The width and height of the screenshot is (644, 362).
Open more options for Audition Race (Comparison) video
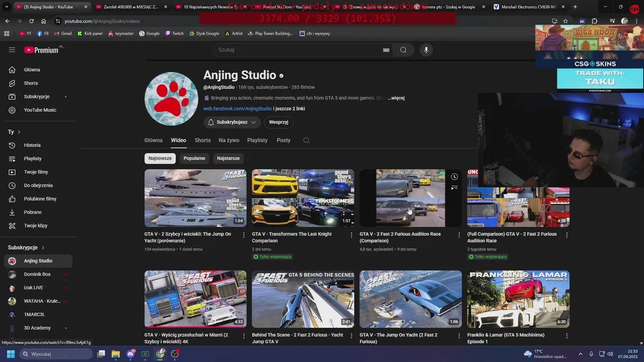[459, 235]
